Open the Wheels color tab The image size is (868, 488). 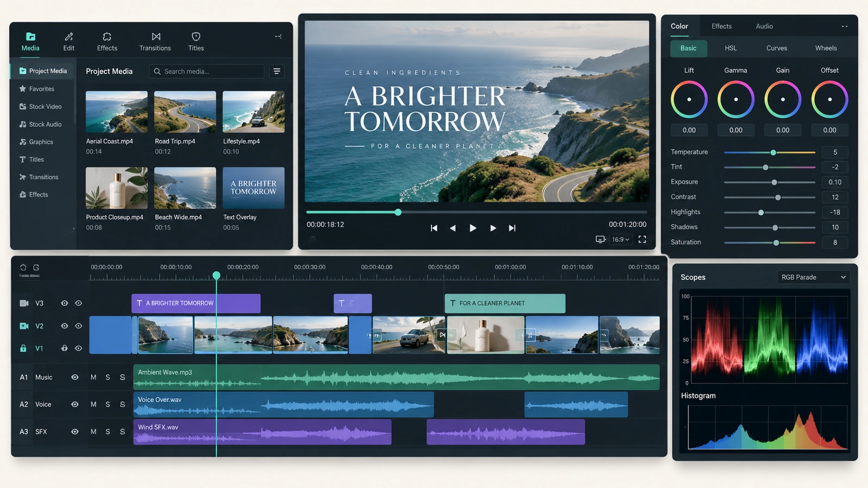pos(826,48)
